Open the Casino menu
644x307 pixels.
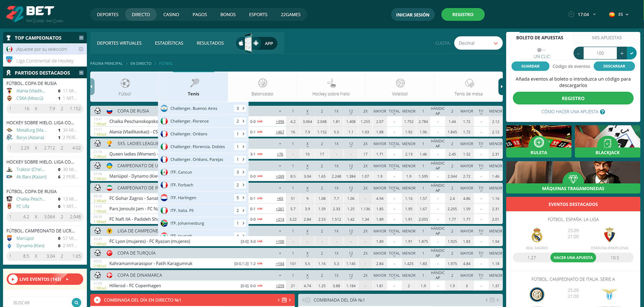click(x=171, y=14)
